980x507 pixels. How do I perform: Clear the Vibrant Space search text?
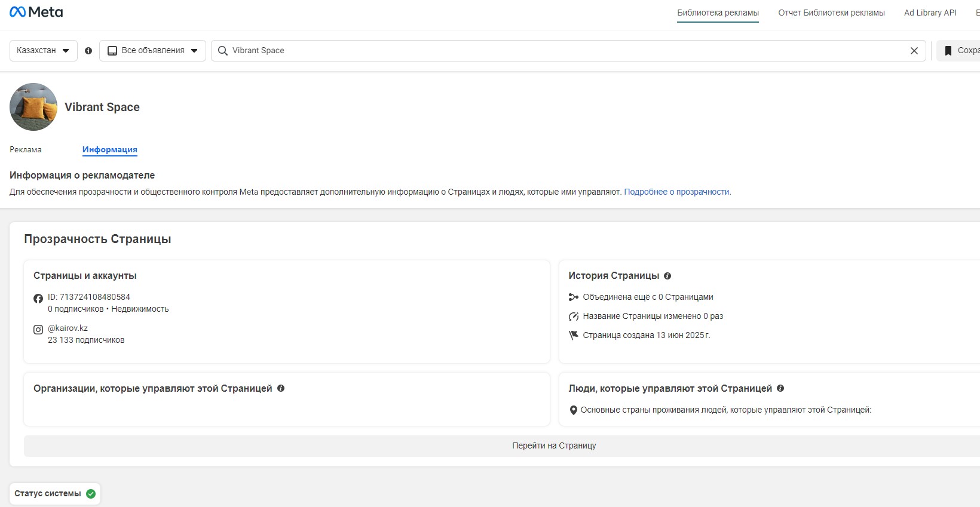click(914, 51)
